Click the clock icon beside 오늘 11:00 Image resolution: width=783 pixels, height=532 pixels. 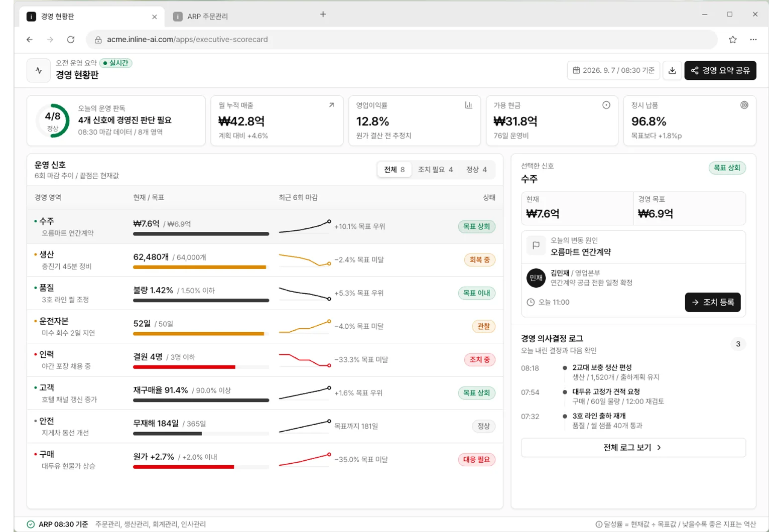(x=531, y=302)
